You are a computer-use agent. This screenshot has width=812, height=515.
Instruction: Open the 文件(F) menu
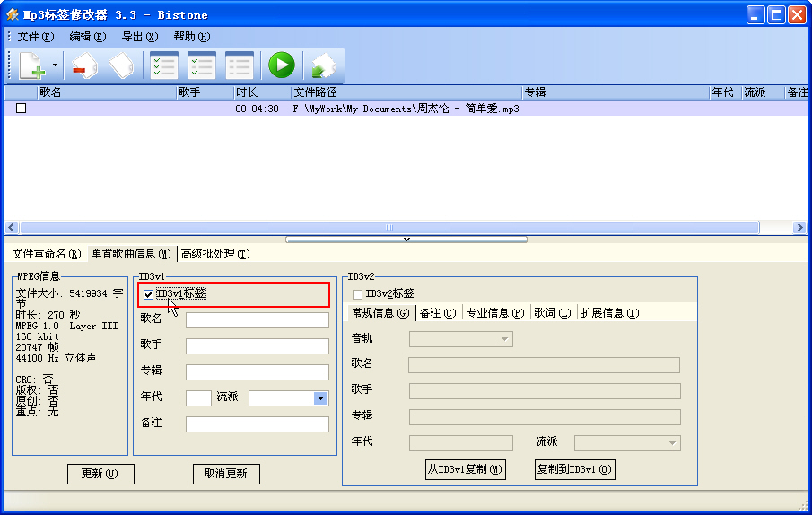(x=36, y=37)
